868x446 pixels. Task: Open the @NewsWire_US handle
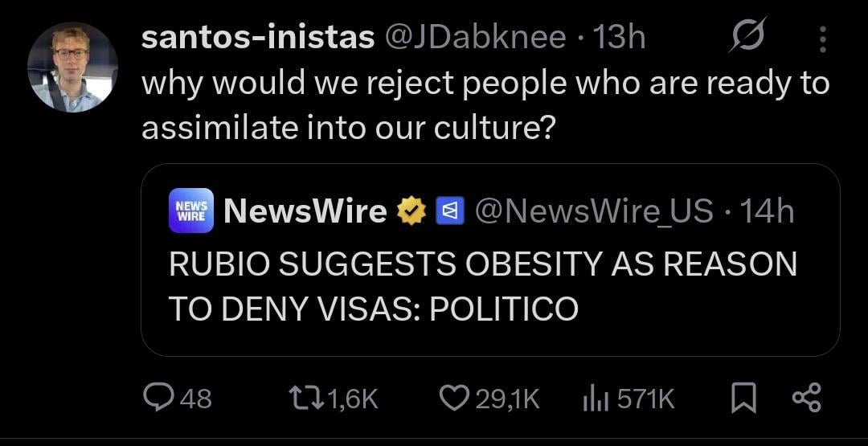click(593, 211)
